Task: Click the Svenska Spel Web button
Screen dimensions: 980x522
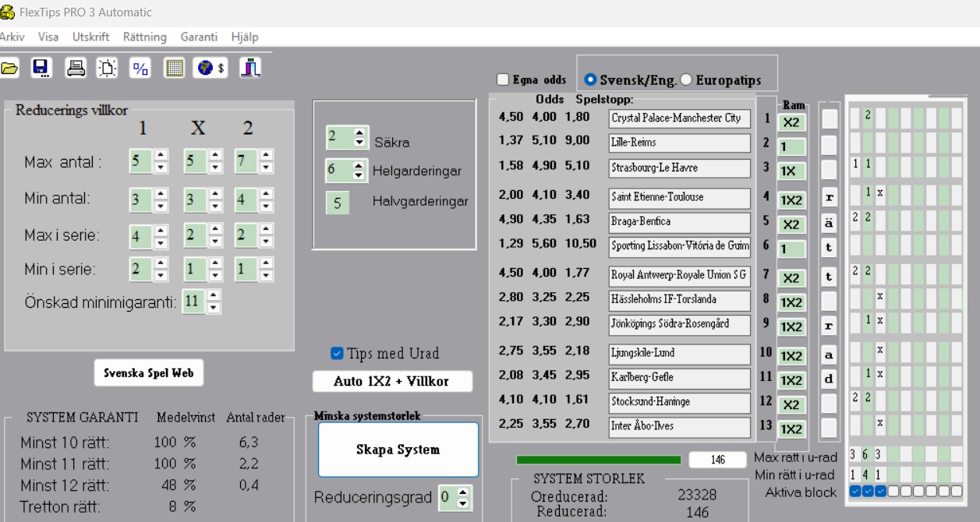Action: (150, 373)
